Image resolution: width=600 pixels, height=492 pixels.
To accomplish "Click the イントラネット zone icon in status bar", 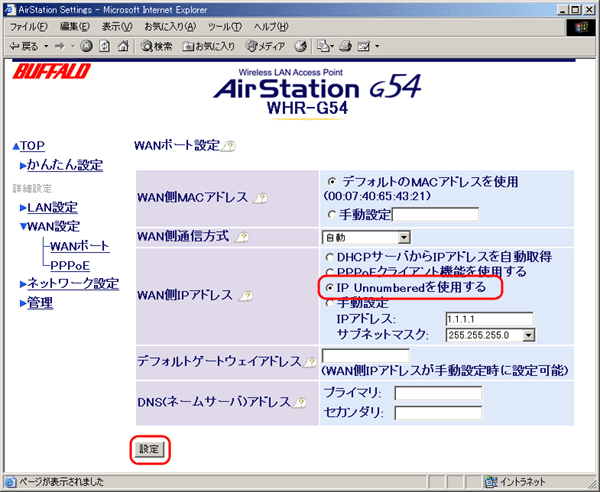I will pyautogui.click(x=490, y=482).
